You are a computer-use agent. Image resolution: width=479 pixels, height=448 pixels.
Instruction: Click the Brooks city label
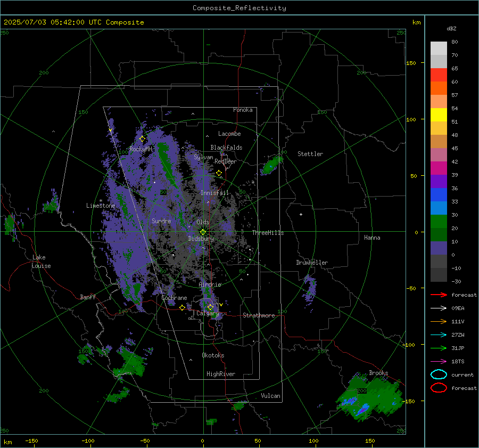point(378,373)
